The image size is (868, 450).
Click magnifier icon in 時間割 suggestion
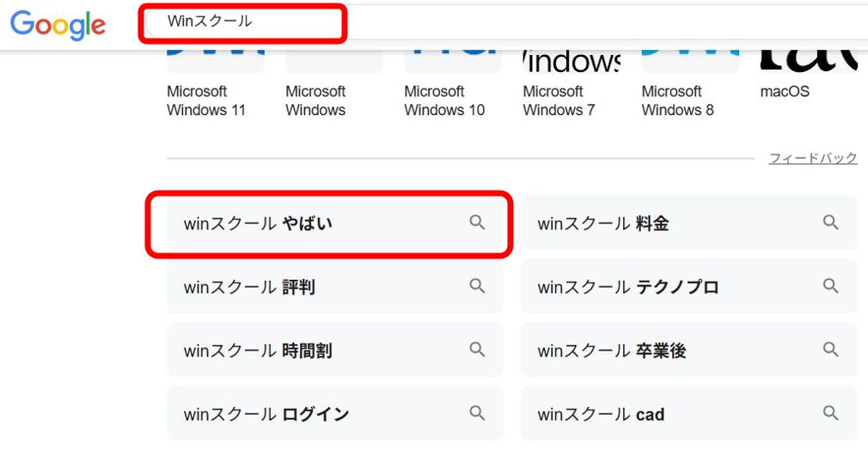click(477, 350)
